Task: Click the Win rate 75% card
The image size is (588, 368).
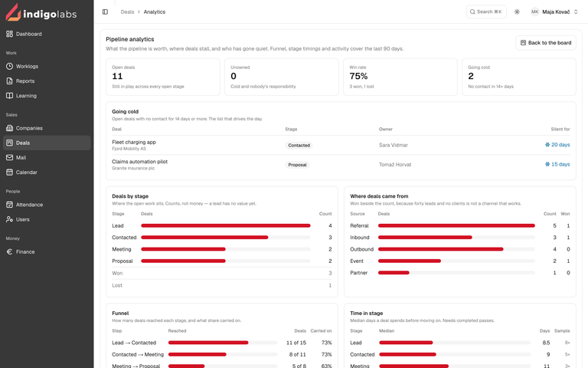Action: [x=400, y=77]
